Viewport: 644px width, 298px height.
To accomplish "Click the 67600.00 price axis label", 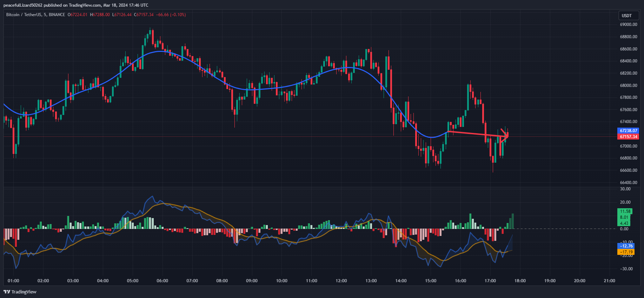I will coord(629,110).
